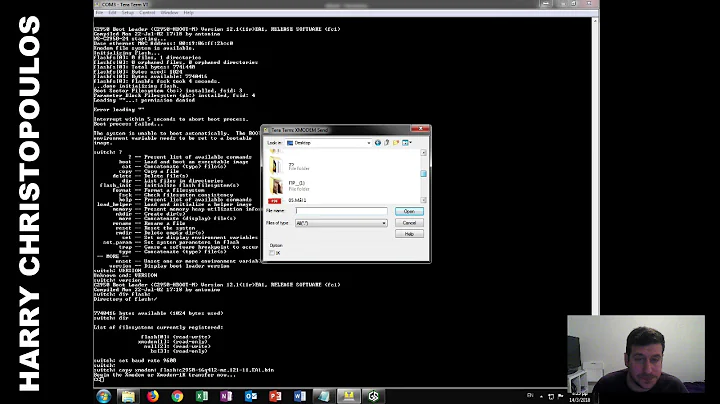Open the Setup menu in Tera Term
720x404 pixels.
[128, 12]
